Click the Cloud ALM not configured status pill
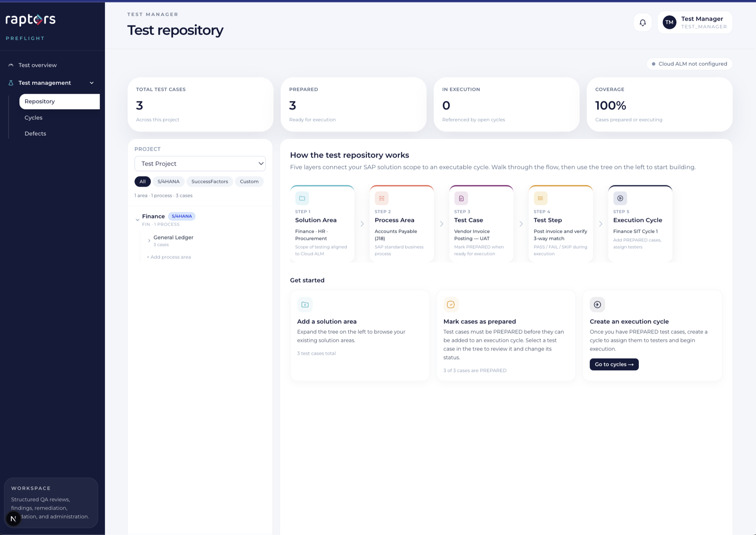The image size is (756, 535). coord(689,64)
